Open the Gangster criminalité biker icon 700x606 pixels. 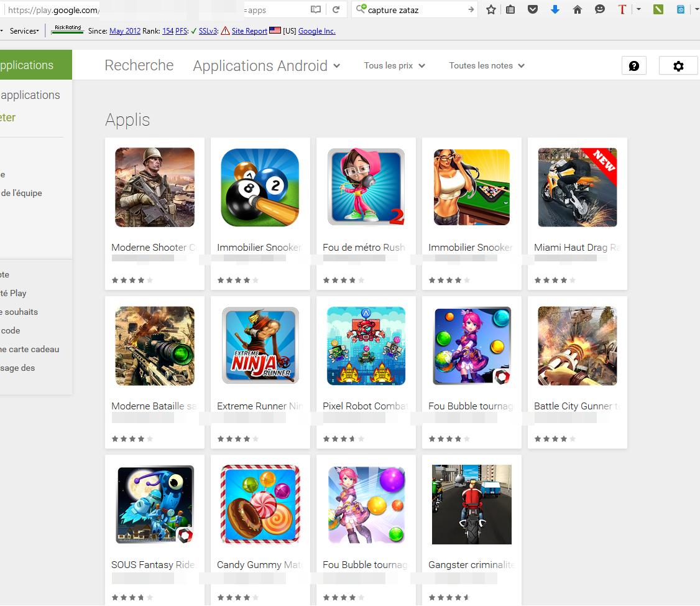coord(472,505)
